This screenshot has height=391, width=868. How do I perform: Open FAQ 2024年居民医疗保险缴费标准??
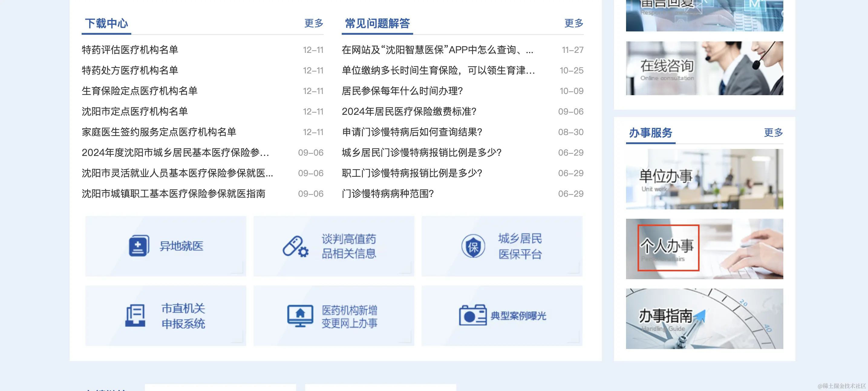tap(409, 112)
